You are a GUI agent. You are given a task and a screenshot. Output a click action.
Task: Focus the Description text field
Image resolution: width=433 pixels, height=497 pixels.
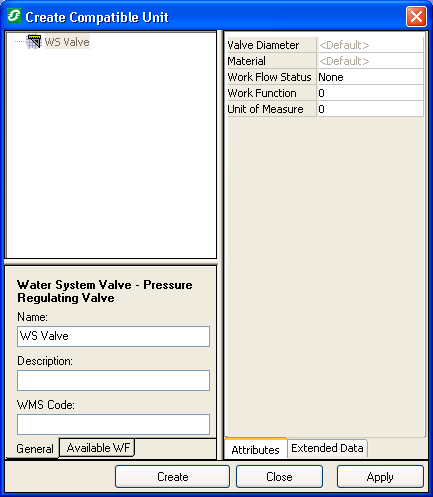(x=113, y=380)
